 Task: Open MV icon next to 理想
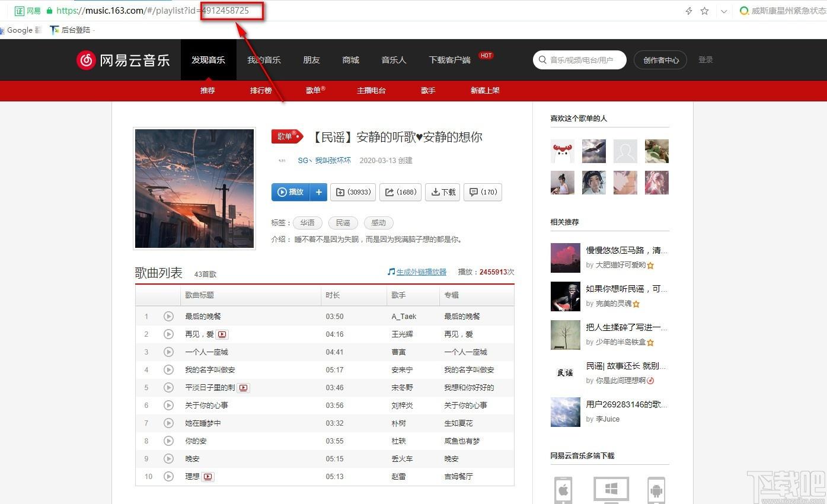[207, 477]
